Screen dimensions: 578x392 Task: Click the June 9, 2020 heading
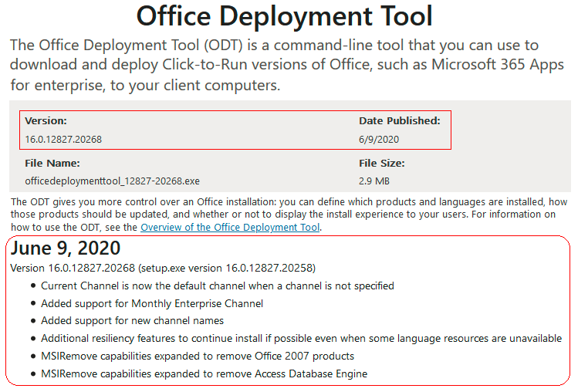pos(66,248)
